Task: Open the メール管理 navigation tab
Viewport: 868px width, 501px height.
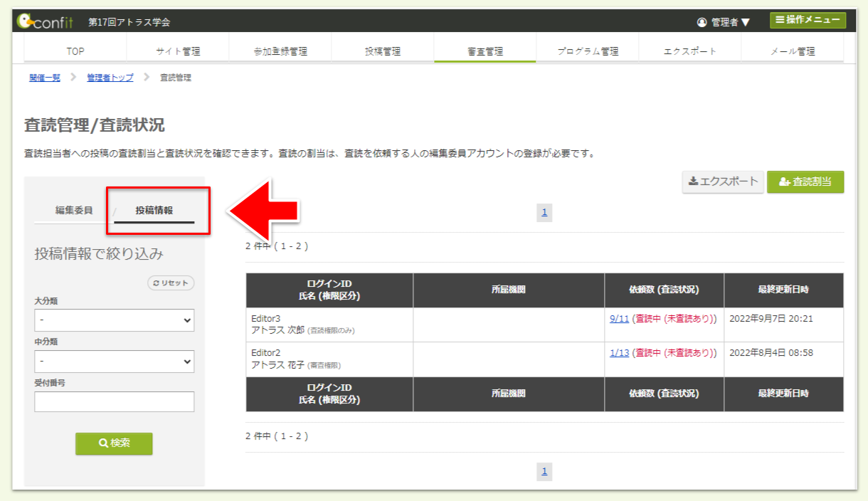Action: [x=793, y=51]
